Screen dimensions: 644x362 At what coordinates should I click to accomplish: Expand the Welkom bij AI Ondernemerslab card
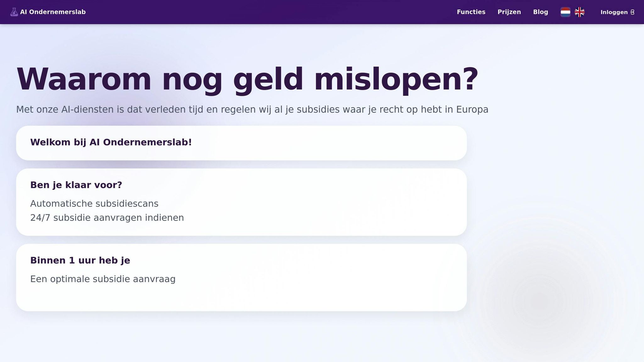pos(241,142)
